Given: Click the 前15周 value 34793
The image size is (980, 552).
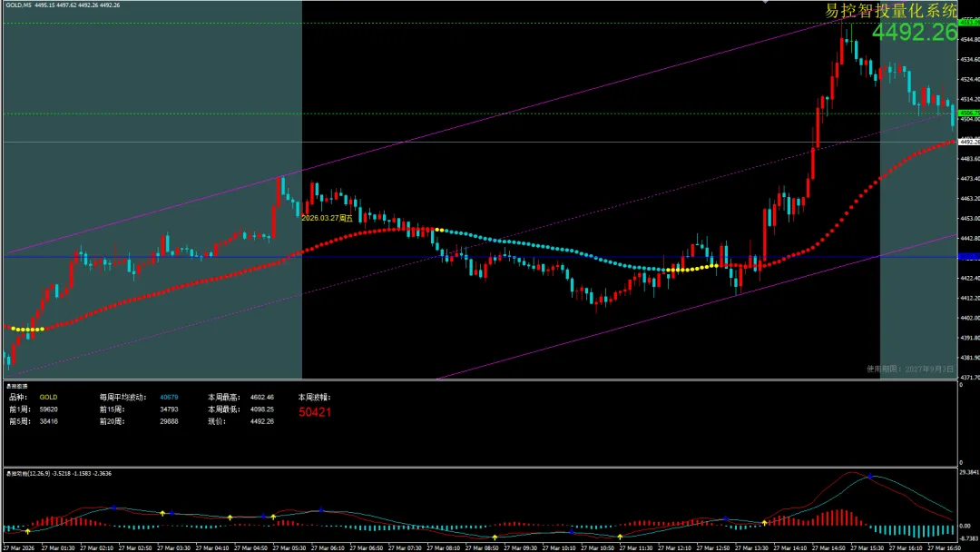Looking at the screenshot, I should [x=169, y=409].
